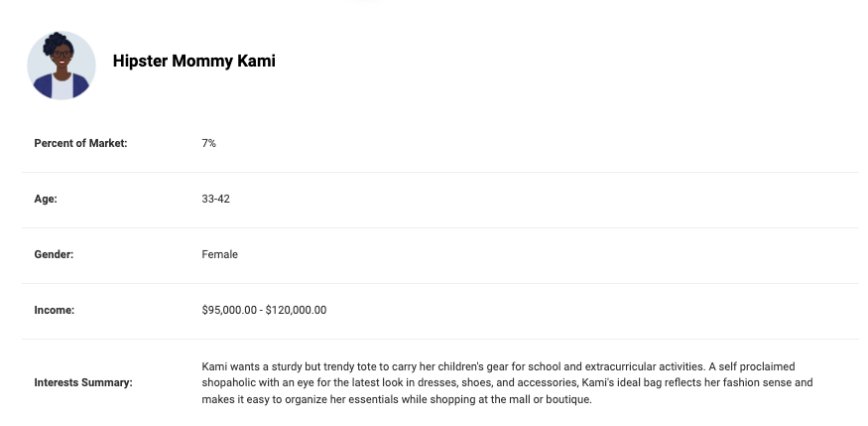The width and height of the screenshot is (868, 426).
Task: Click the line starting with 'shopaholic'
Action: tap(507, 382)
